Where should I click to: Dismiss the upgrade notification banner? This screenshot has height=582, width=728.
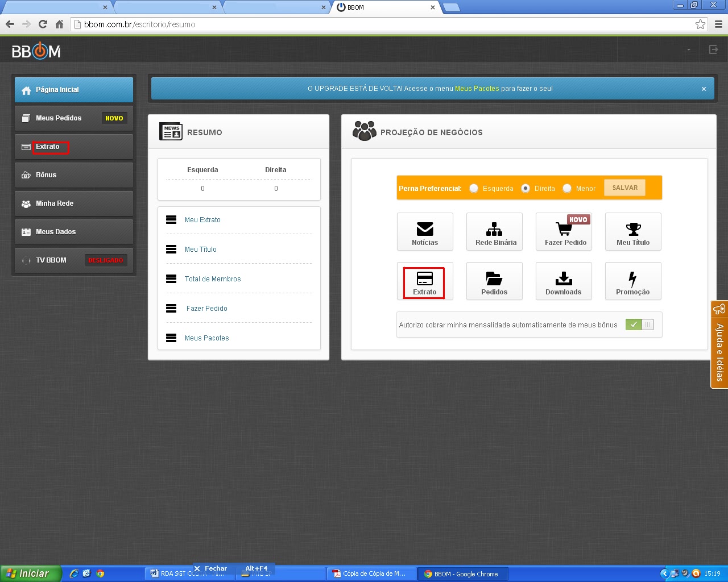click(x=704, y=89)
